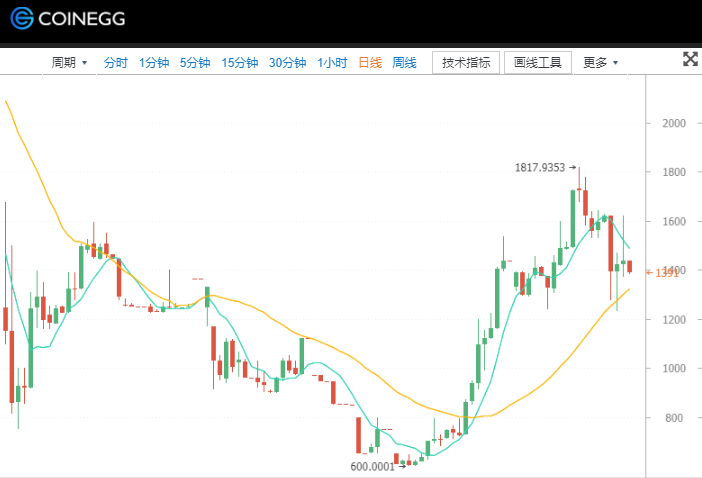702x478 pixels.
Task: Select the 日线 daily chart
Action: point(370,63)
